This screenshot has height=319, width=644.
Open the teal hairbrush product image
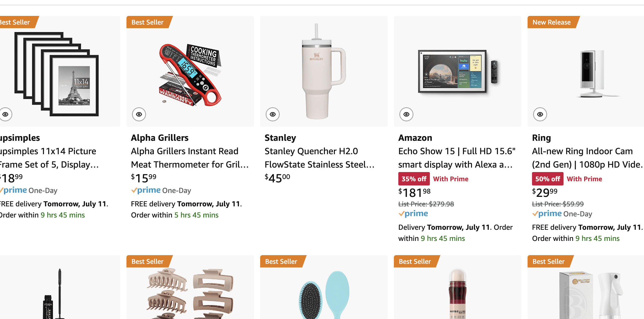[x=324, y=294]
